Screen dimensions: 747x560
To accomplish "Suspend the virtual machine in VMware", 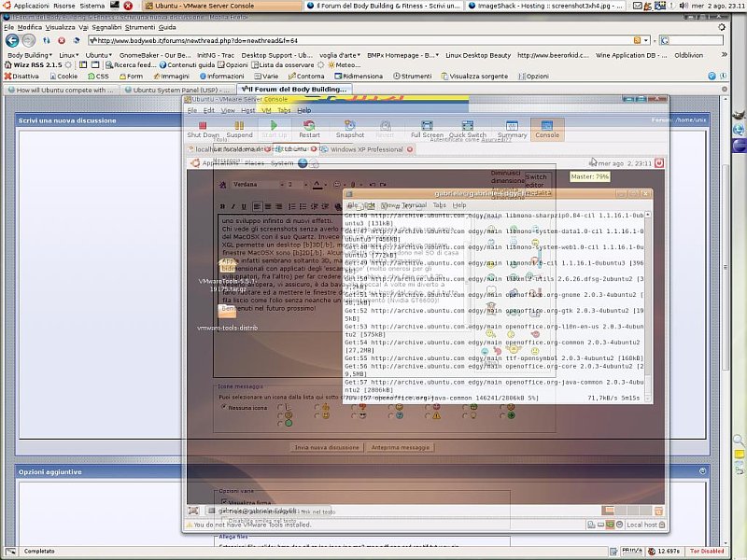I will point(239,130).
